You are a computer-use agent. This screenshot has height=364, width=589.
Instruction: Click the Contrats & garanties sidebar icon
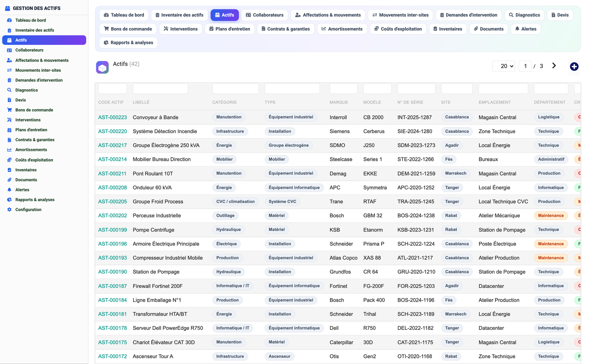pyautogui.click(x=9, y=140)
